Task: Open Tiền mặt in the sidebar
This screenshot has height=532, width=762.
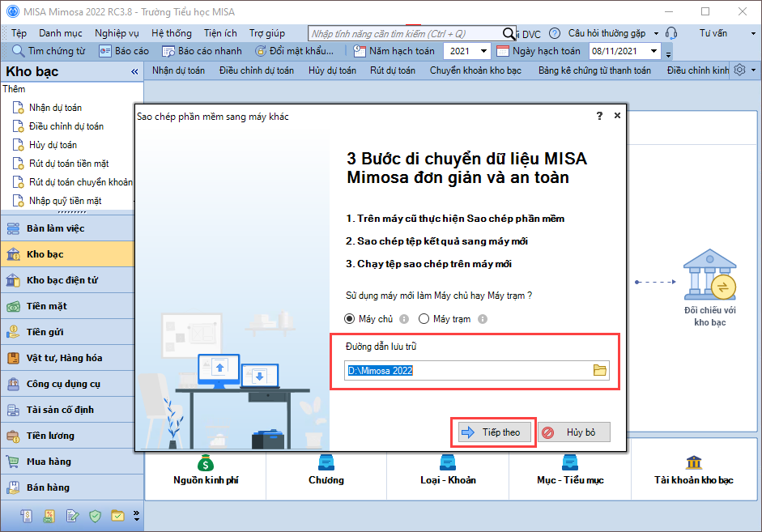Action: point(67,306)
